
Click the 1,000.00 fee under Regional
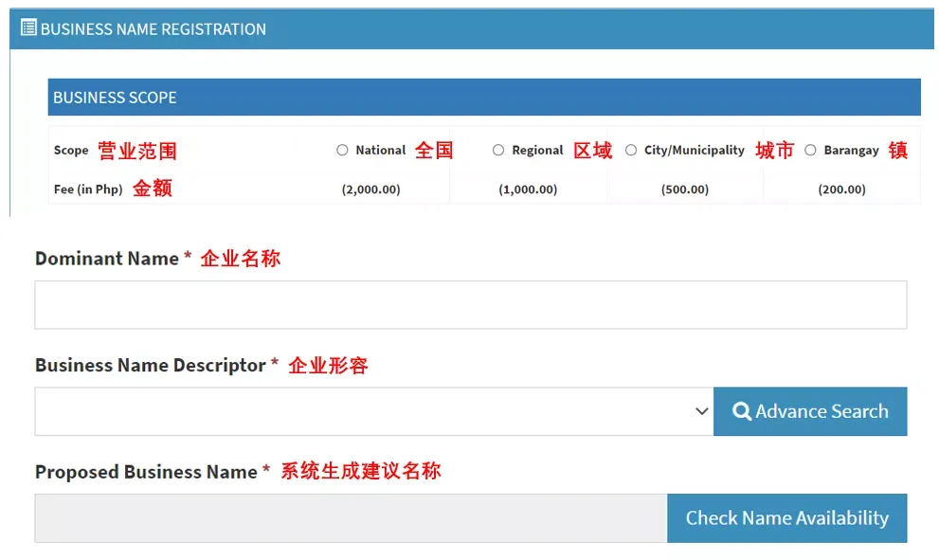coord(528,190)
